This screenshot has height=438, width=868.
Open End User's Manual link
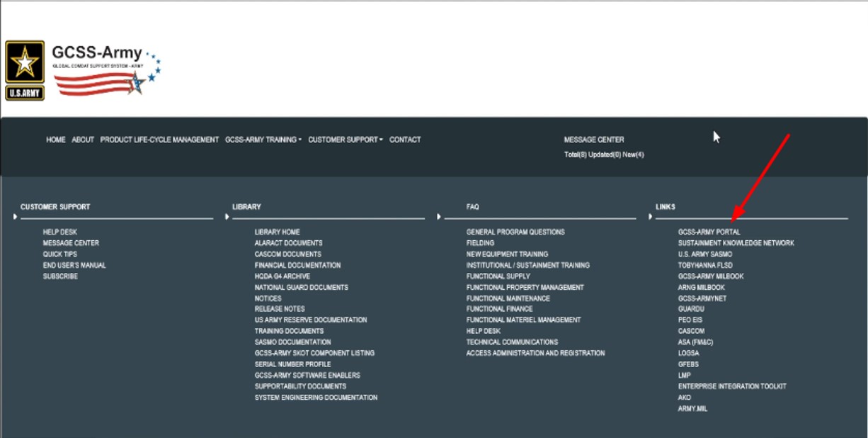click(74, 265)
